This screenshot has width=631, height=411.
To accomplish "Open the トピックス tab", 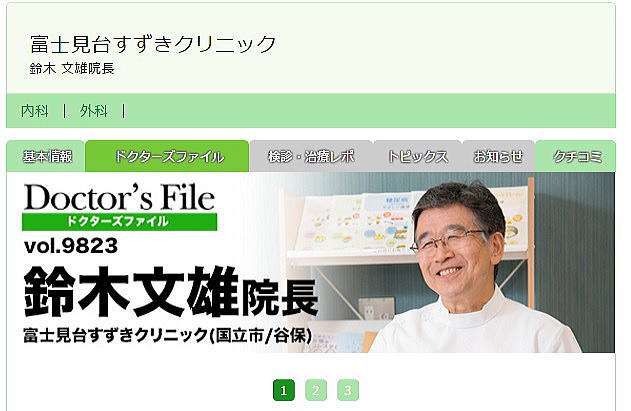I will (418, 156).
